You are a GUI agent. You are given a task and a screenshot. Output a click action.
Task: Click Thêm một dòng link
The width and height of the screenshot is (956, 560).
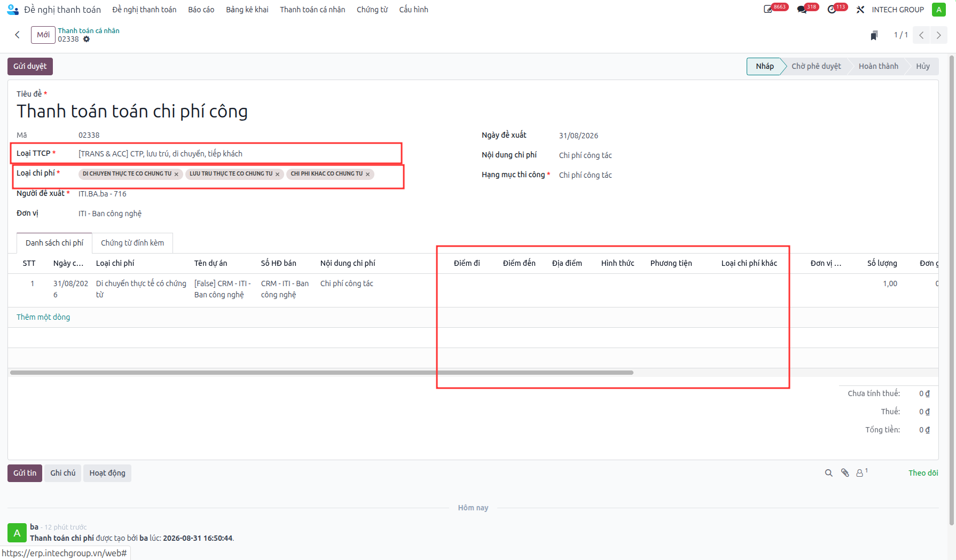pos(43,317)
